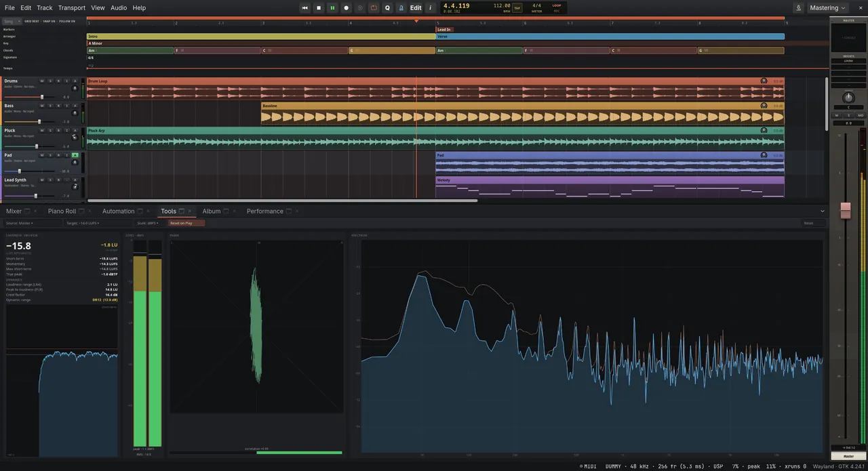The image size is (868, 471).
Task: Click the master channel fader handle
Action: tap(846, 210)
